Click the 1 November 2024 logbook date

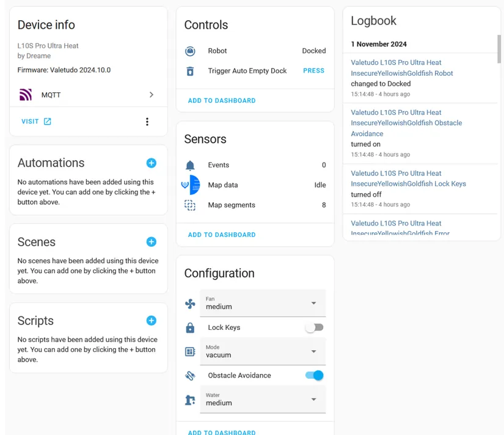379,44
